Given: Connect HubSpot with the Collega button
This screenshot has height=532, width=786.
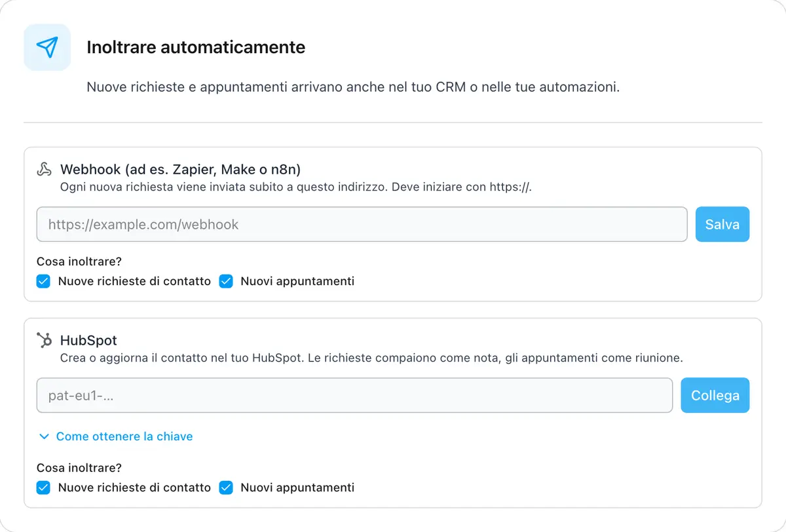Looking at the screenshot, I should [x=715, y=396].
